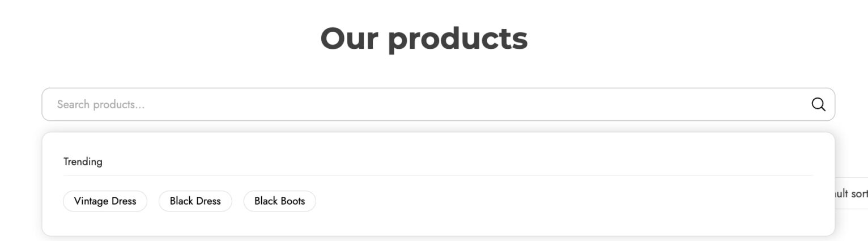Tap the first trending suggestion chip
Image resolution: width=868 pixels, height=241 pixels.
105,201
